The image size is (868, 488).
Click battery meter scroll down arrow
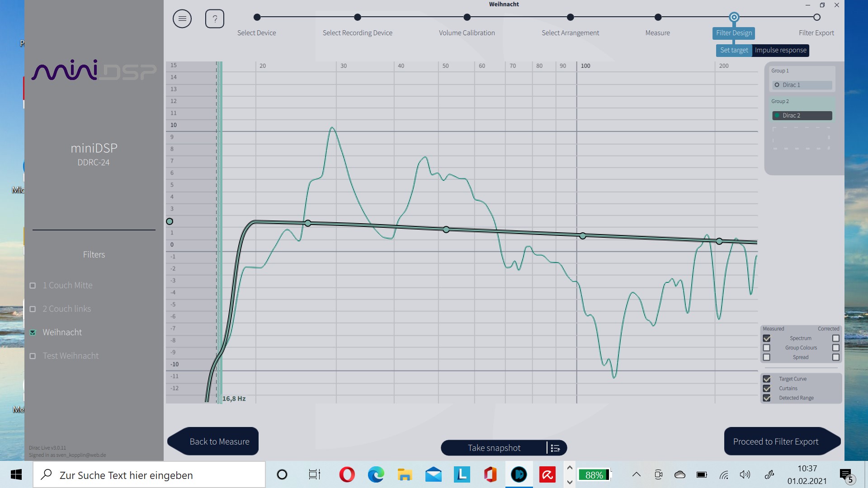point(570,482)
